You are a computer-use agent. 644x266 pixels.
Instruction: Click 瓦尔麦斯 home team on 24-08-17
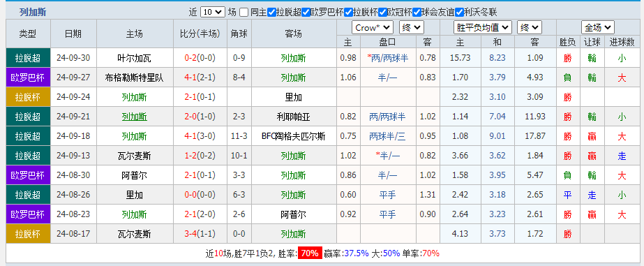pyautogui.click(x=134, y=235)
